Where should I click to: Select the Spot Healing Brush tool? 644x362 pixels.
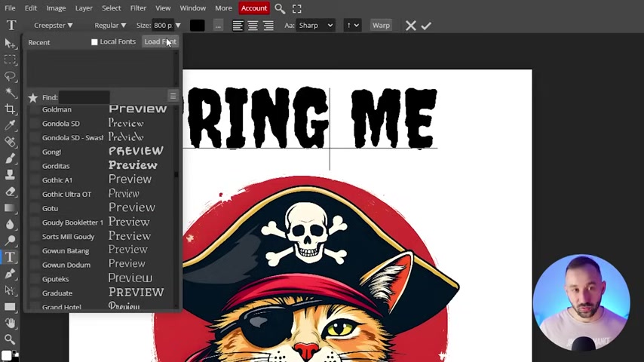point(10,142)
